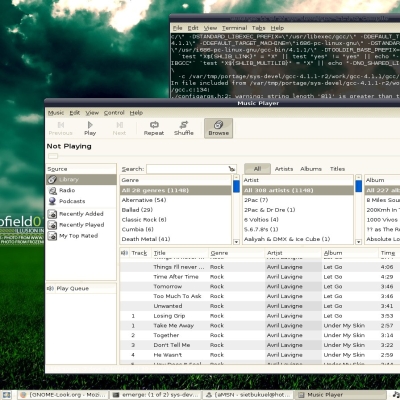
Task: Open the Tabs menu in terminal window
Action: (x=258, y=28)
